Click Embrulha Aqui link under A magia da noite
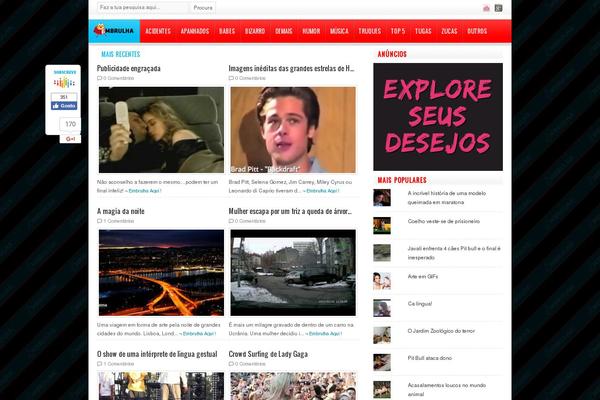Viewport: 600px width, 400px height. point(197,333)
